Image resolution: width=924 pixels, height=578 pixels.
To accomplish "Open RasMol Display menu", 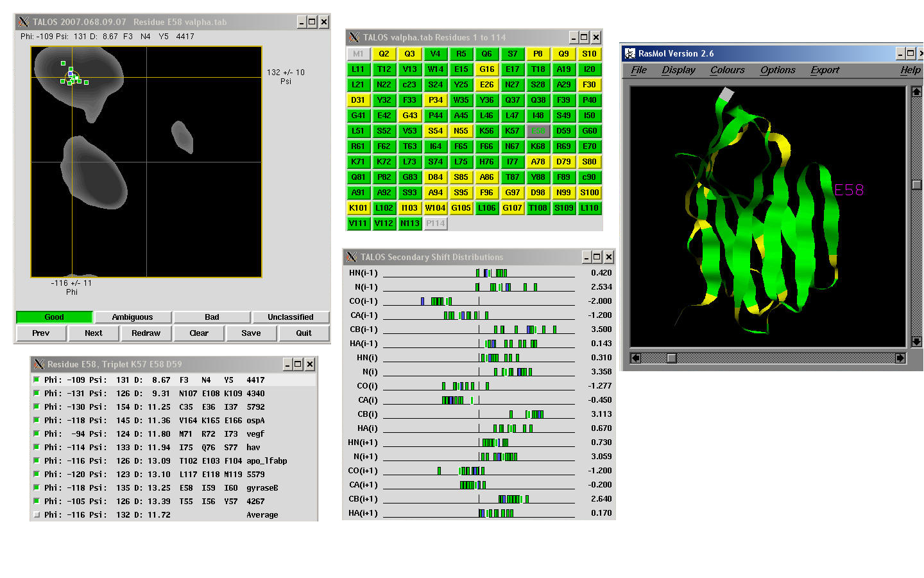I will [679, 70].
